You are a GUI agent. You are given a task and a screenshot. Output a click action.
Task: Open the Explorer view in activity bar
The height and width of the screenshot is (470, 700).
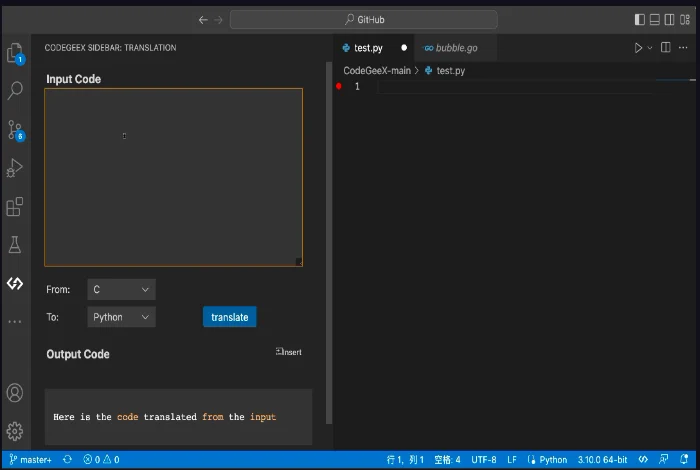15,53
